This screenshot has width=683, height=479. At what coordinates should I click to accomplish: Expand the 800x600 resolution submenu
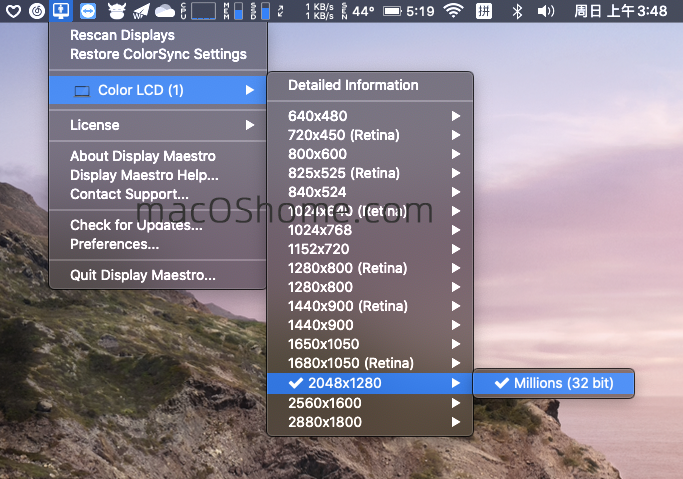[370, 154]
